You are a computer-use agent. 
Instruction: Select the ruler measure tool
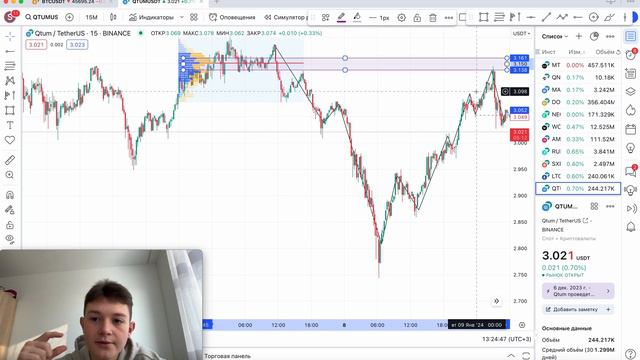[10, 160]
